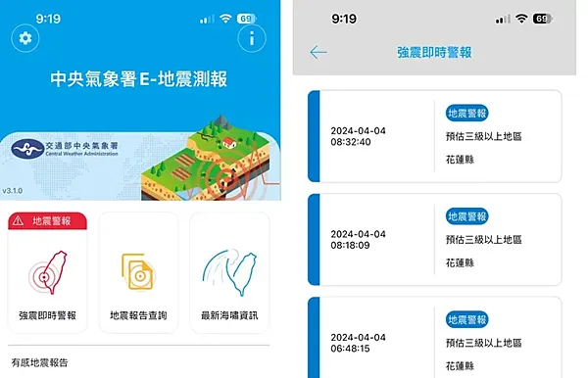Tap 地震警報 badge on 08:18:09 alert

click(x=466, y=216)
